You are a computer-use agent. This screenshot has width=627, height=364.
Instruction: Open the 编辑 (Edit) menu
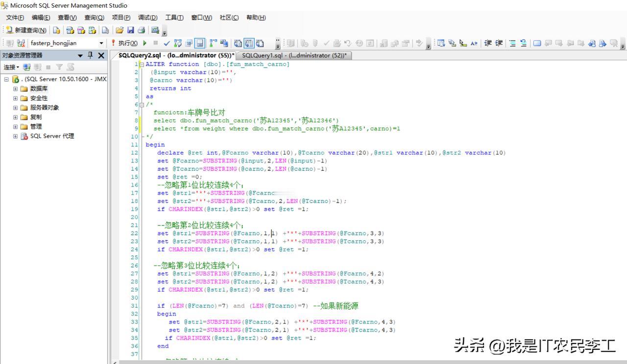pyautogui.click(x=41, y=18)
